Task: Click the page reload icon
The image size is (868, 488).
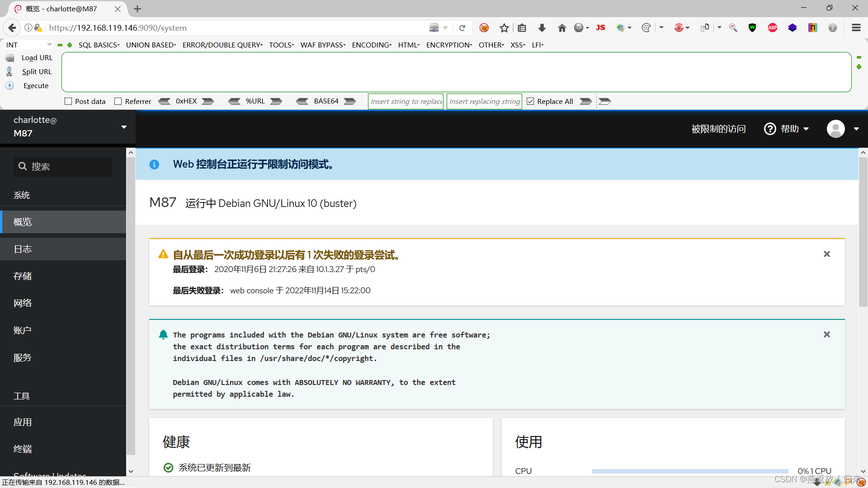Action: tap(462, 28)
